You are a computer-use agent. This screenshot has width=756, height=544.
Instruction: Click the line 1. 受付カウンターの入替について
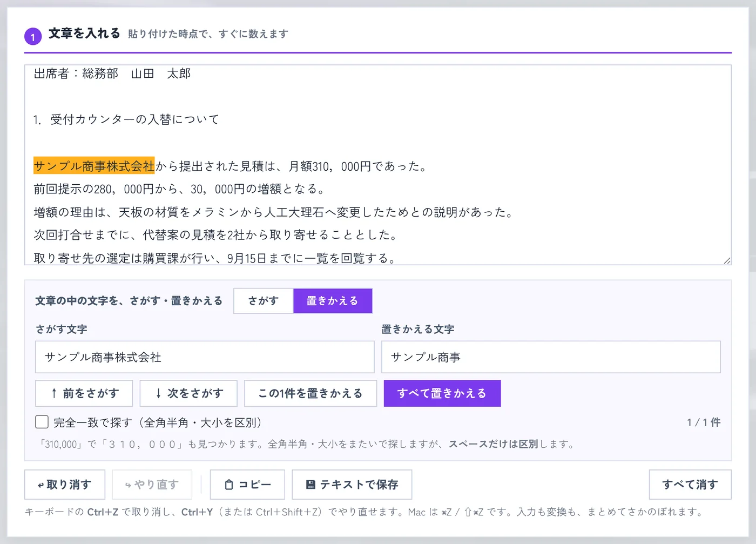[x=126, y=119]
